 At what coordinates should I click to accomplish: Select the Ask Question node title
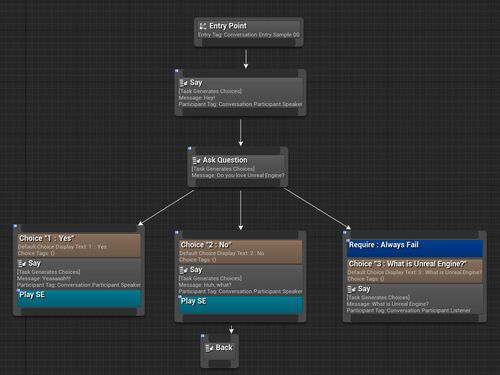(x=225, y=160)
